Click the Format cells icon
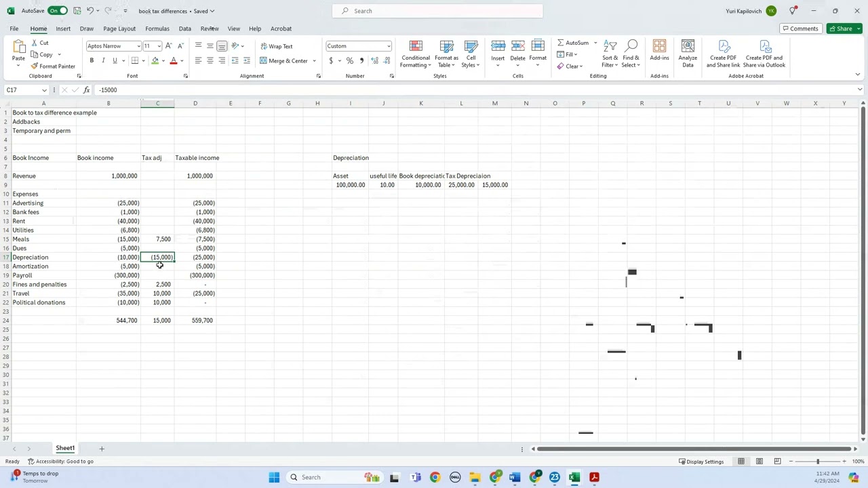Viewport: 868px width, 488px height. pos(538,46)
